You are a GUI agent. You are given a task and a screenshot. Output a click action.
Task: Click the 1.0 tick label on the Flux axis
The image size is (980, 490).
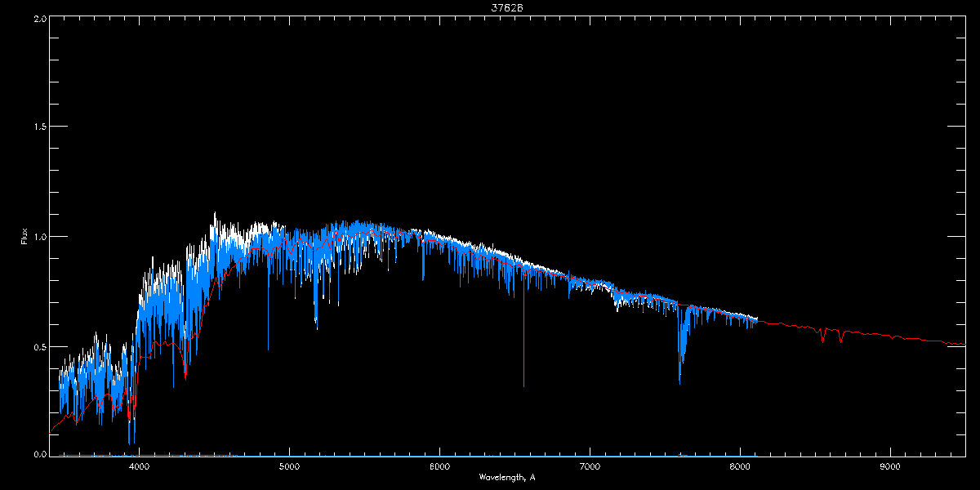tap(40, 237)
